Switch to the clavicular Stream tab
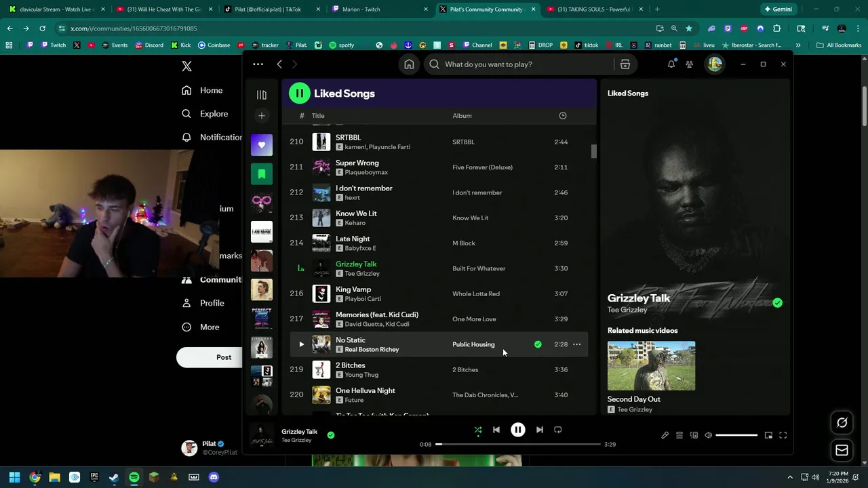 pos(56,9)
